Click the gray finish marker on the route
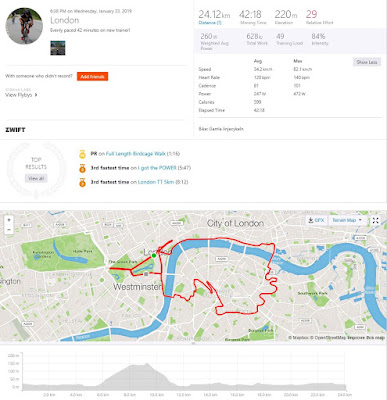 [x=146, y=274]
